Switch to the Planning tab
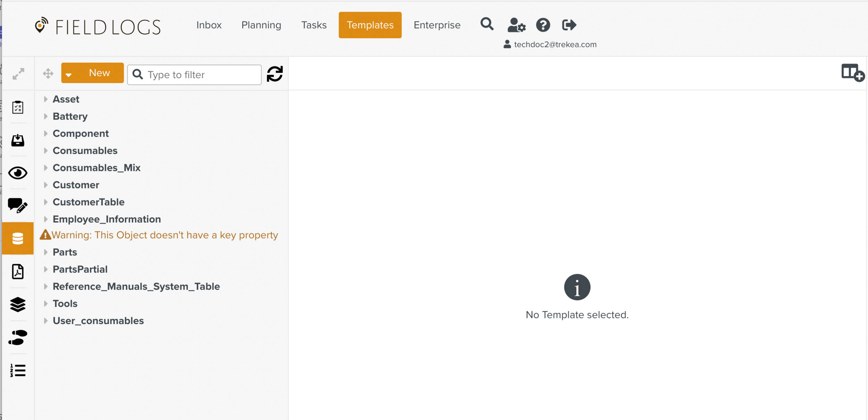 point(261,25)
